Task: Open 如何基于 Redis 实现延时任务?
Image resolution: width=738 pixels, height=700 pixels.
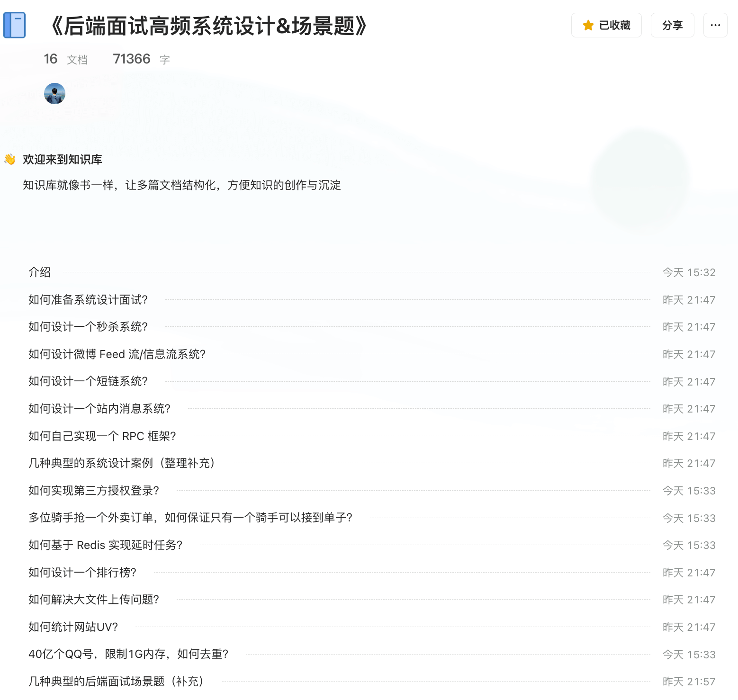Action: (x=105, y=545)
